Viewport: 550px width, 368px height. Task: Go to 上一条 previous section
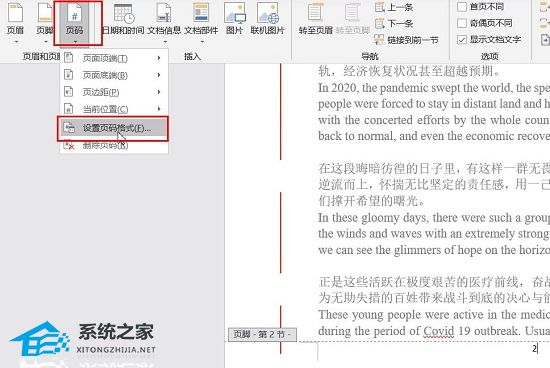point(394,7)
